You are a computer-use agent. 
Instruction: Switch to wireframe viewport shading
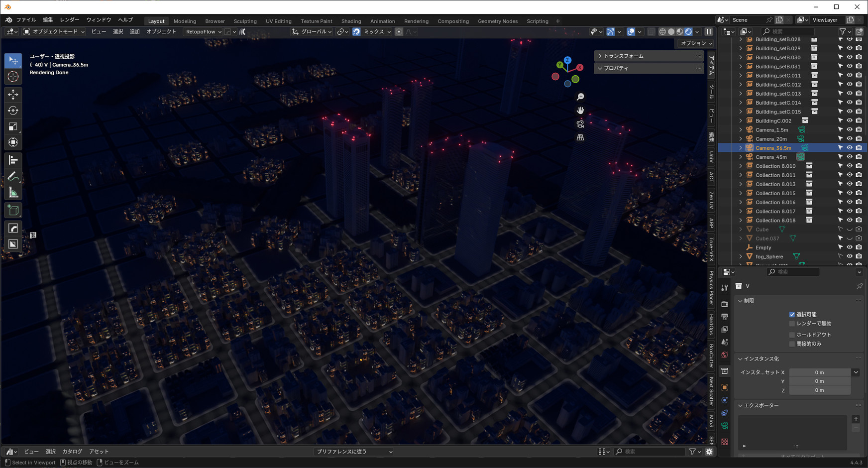point(662,31)
